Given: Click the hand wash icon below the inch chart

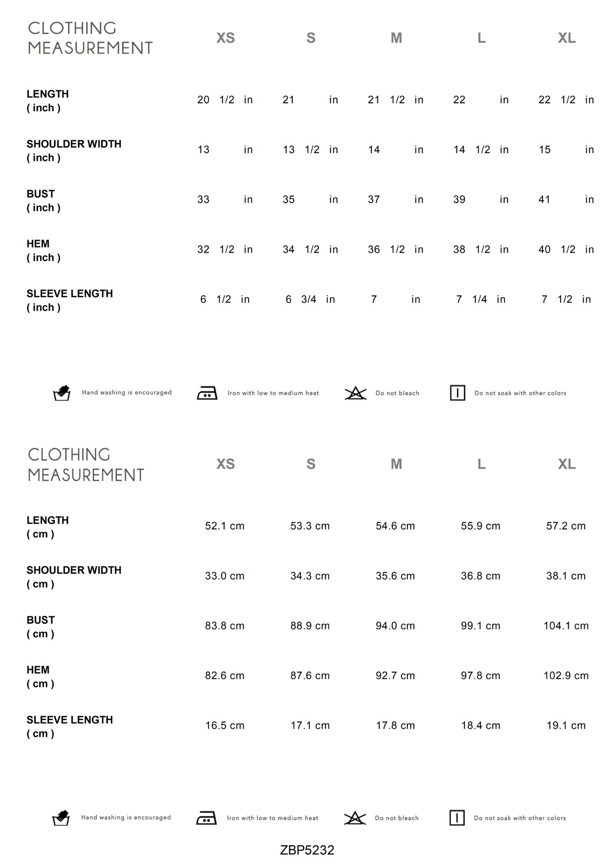Looking at the screenshot, I should [x=62, y=393].
